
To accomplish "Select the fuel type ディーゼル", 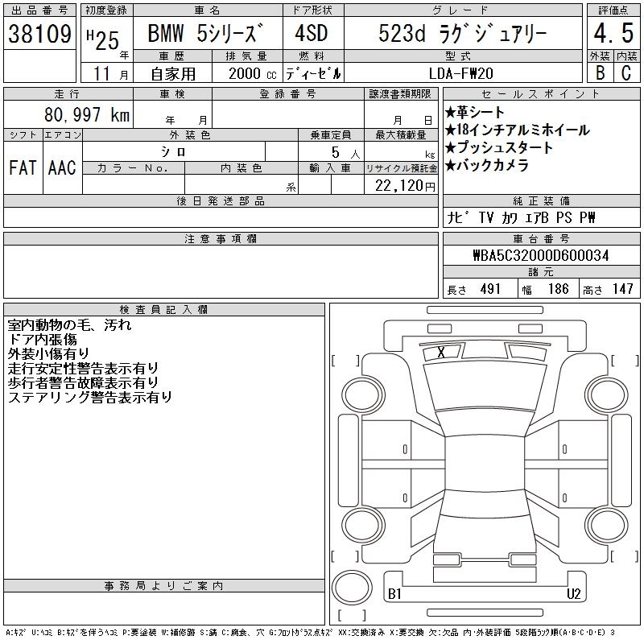I will (x=313, y=73).
